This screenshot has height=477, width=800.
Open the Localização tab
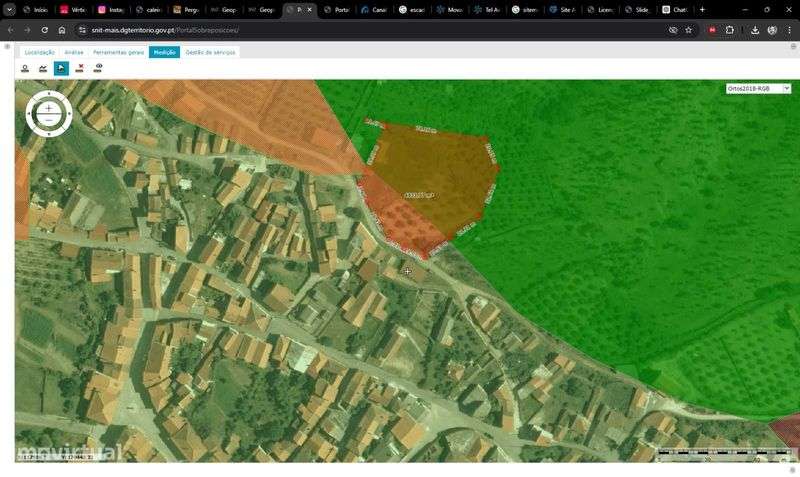[x=39, y=52]
